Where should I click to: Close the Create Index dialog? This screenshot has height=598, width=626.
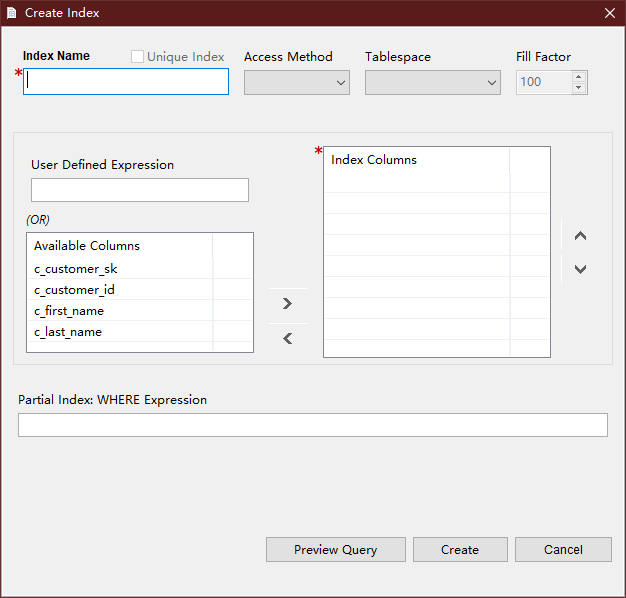point(610,13)
